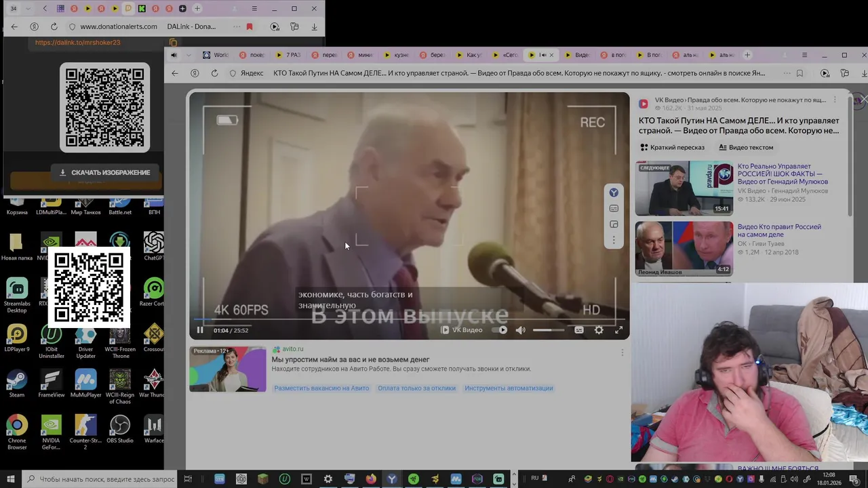The image size is (868, 488).
Task: Switch video to fullscreen mode
Action: coord(618,330)
